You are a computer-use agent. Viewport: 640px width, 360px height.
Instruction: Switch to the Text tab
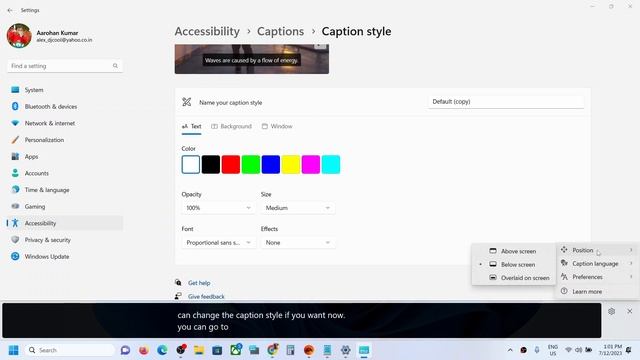point(191,127)
